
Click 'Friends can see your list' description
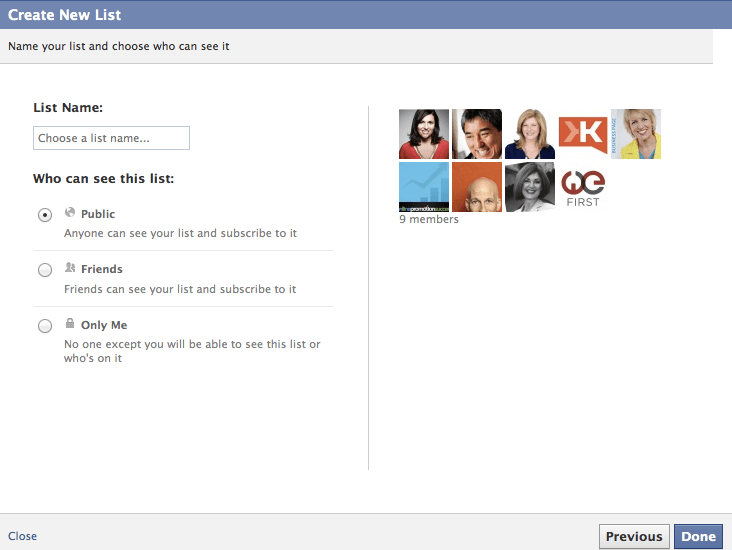coord(180,289)
